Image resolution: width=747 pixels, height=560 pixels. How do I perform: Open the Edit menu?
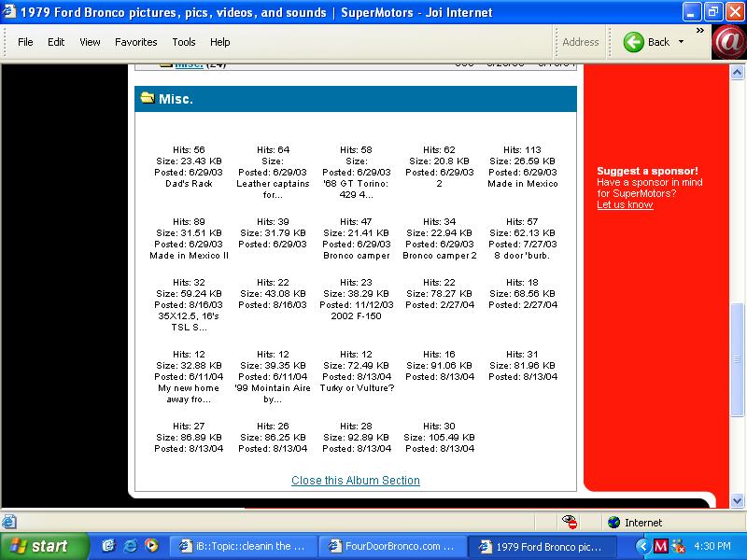coord(56,42)
